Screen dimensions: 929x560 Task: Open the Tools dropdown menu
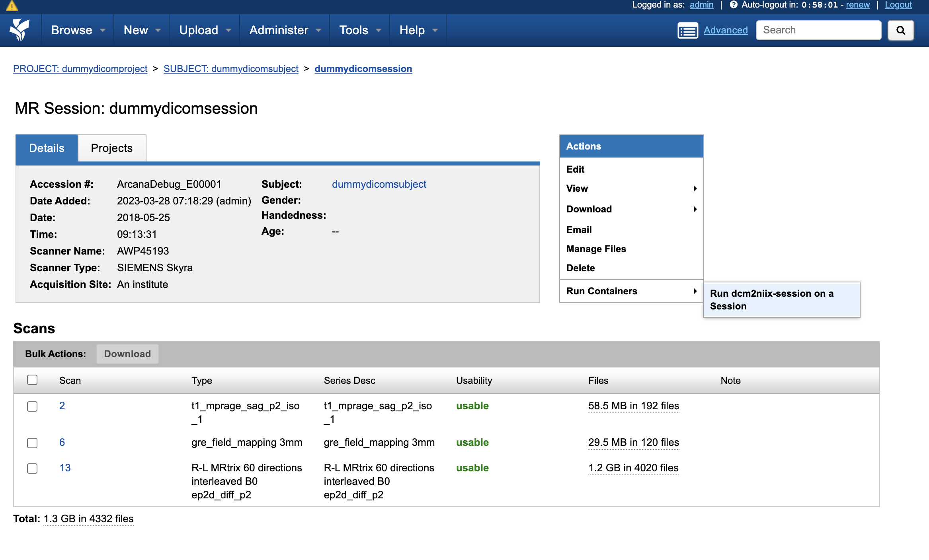[360, 30]
